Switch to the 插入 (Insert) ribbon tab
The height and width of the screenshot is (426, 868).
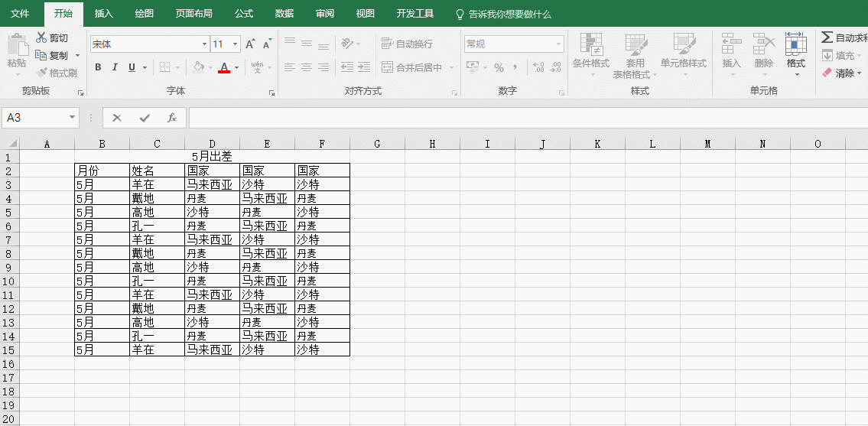[103, 14]
